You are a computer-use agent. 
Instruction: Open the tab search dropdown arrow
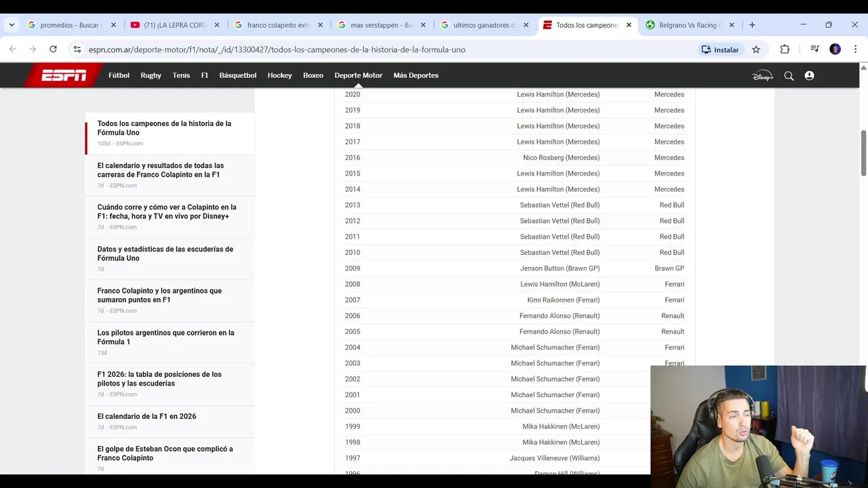(12, 25)
